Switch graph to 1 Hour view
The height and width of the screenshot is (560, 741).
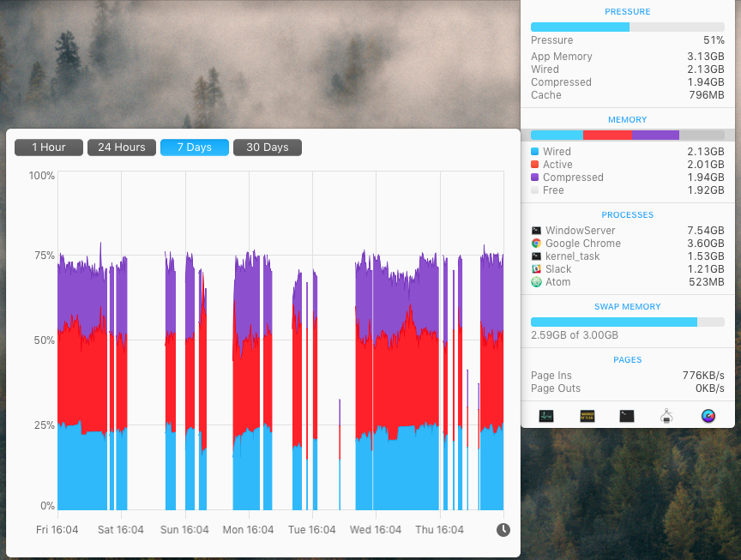(x=49, y=148)
